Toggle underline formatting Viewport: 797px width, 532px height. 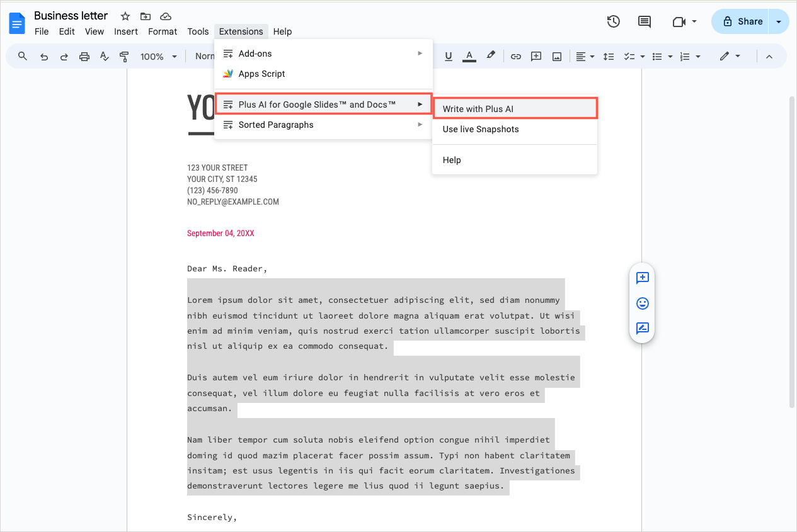point(449,57)
